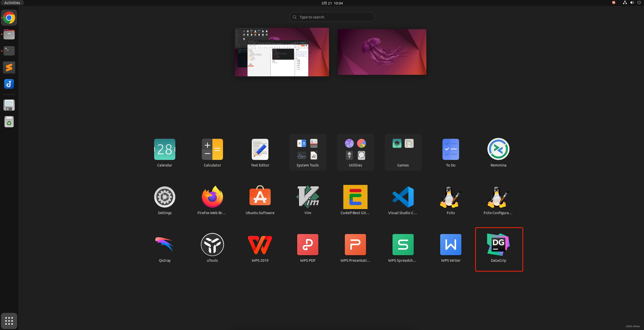Launch the Calculator app
The height and width of the screenshot is (330, 644).
tap(212, 152)
